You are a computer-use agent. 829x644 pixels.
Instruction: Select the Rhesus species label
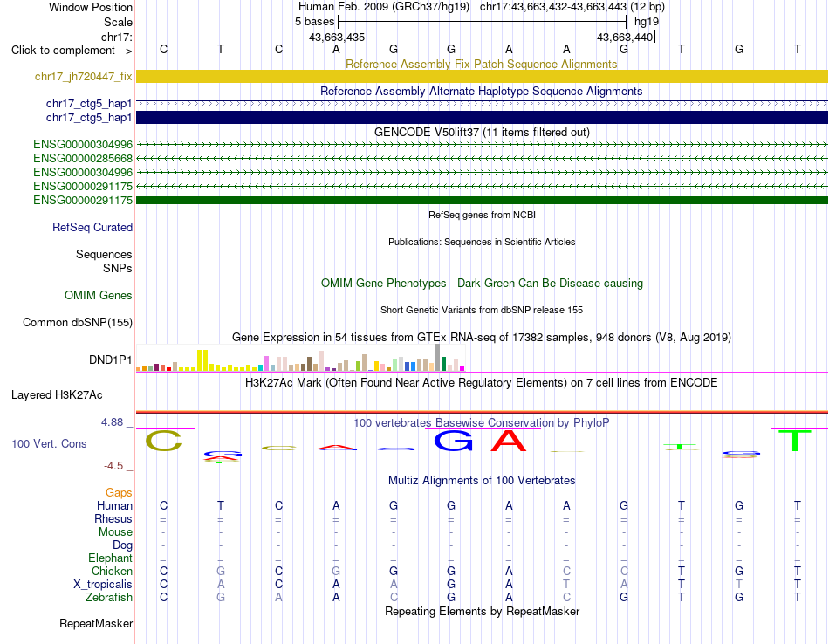coord(113,519)
